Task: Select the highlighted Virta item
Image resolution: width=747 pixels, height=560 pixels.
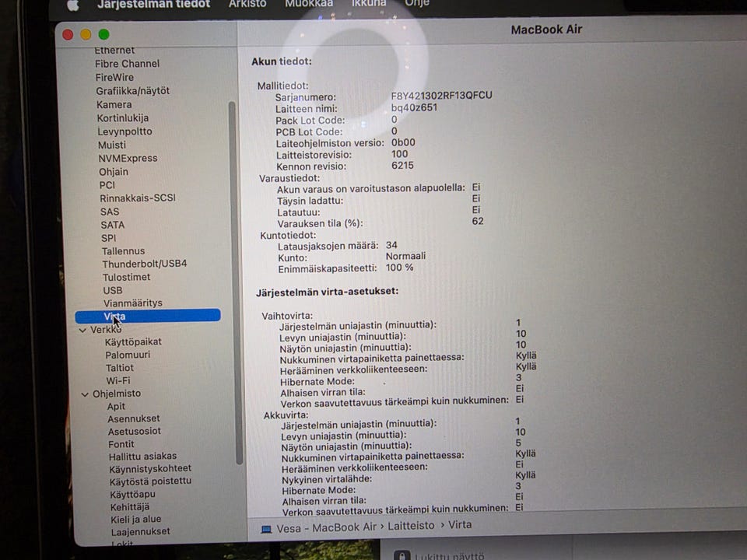Action: point(148,316)
